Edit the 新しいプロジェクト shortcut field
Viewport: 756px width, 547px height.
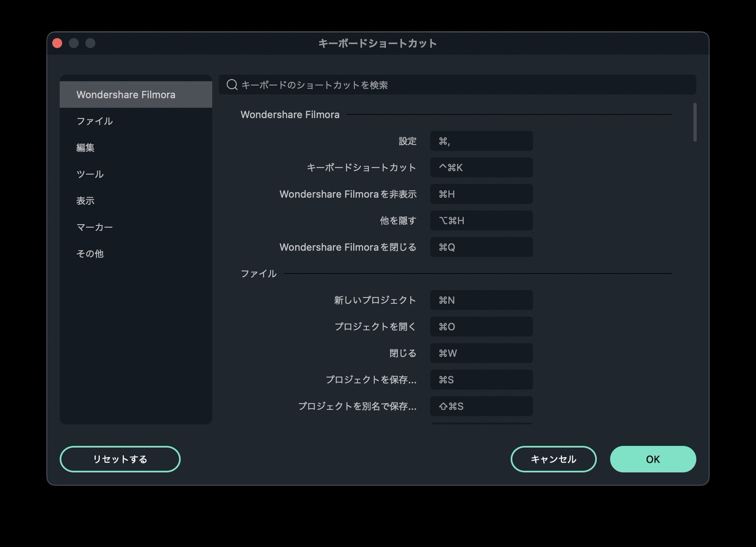(481, 300)
